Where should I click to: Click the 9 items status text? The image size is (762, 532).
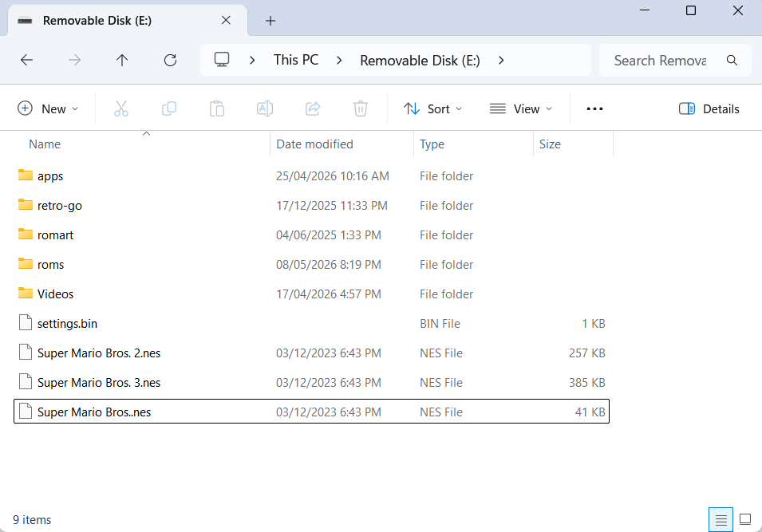pos(32,520)
